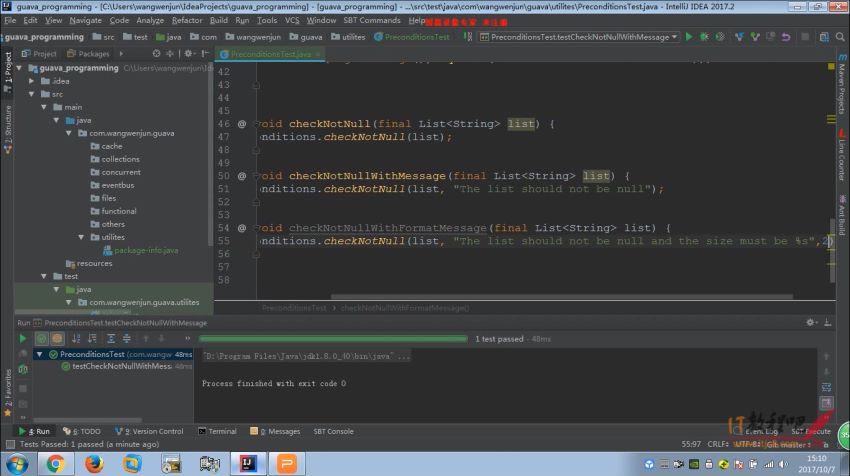The width and height of the screenshot is (850, 476).
Task: Run with coverage from the toolbar
Action: pos(720,37)
